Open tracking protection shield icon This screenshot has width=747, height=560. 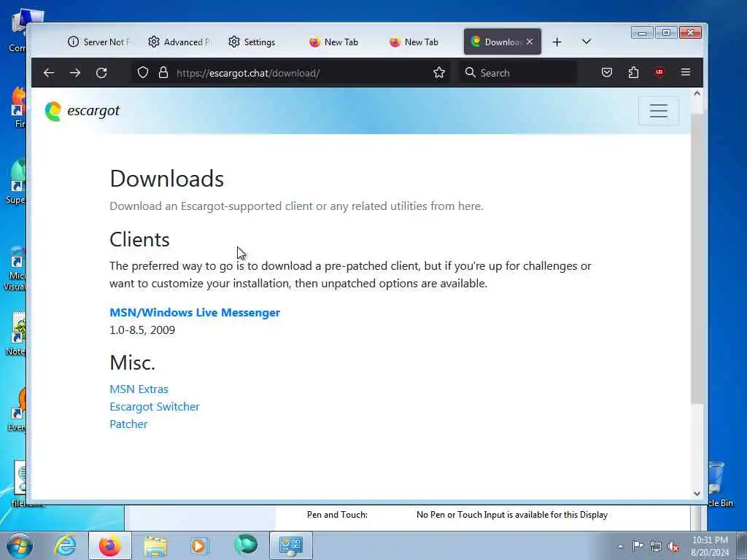(143, 72)
